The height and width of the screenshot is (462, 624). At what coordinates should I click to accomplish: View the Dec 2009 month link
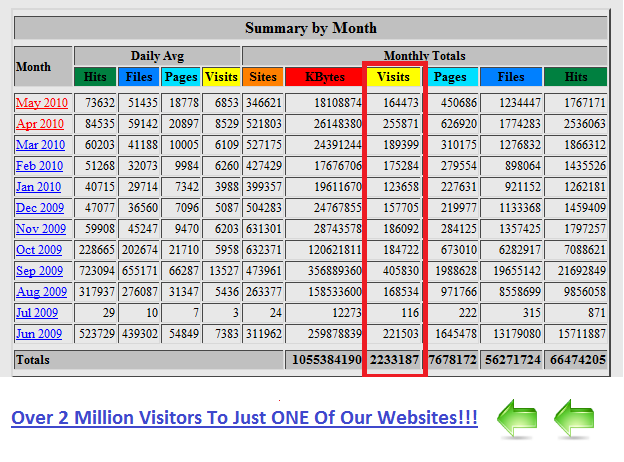(x=39, y=208)
